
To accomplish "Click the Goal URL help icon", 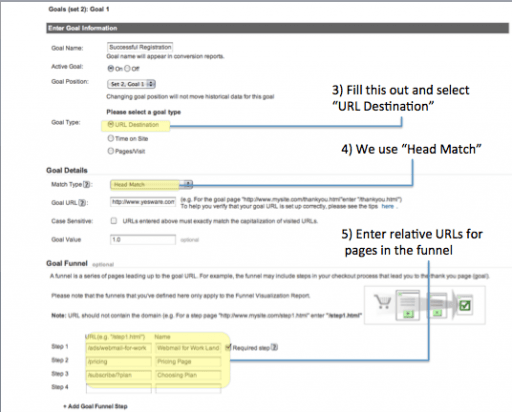I will [82, 203].
